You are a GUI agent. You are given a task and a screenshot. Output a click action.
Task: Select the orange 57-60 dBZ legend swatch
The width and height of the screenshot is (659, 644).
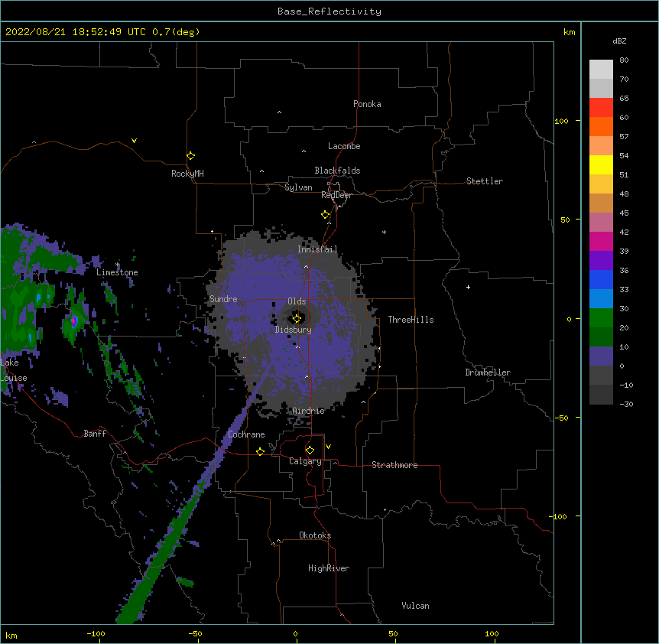601,126
